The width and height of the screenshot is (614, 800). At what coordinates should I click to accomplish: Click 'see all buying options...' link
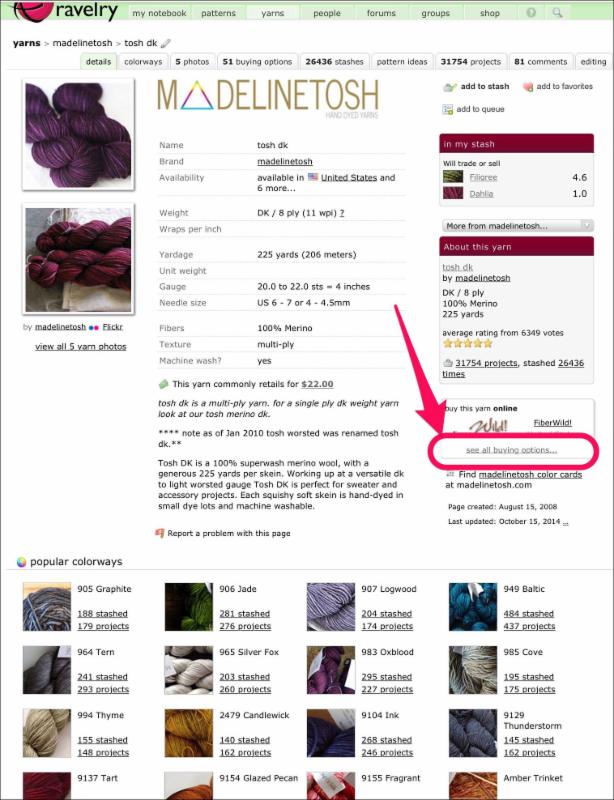511,450
